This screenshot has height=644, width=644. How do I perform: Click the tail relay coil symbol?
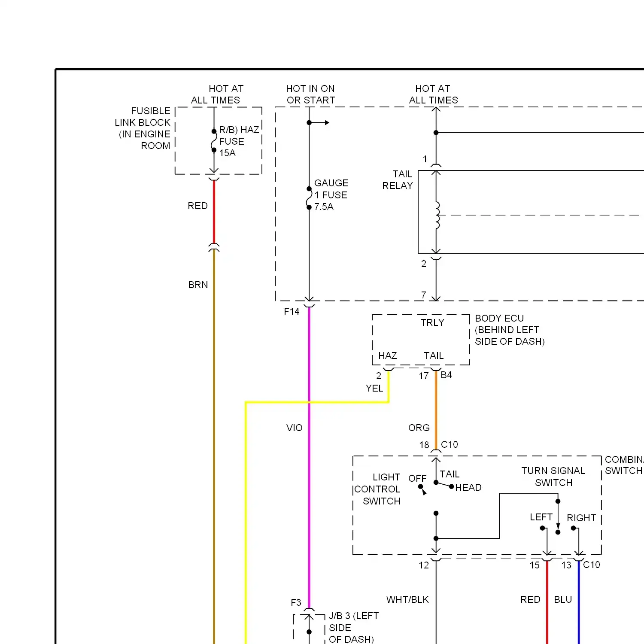pos(437,216)
